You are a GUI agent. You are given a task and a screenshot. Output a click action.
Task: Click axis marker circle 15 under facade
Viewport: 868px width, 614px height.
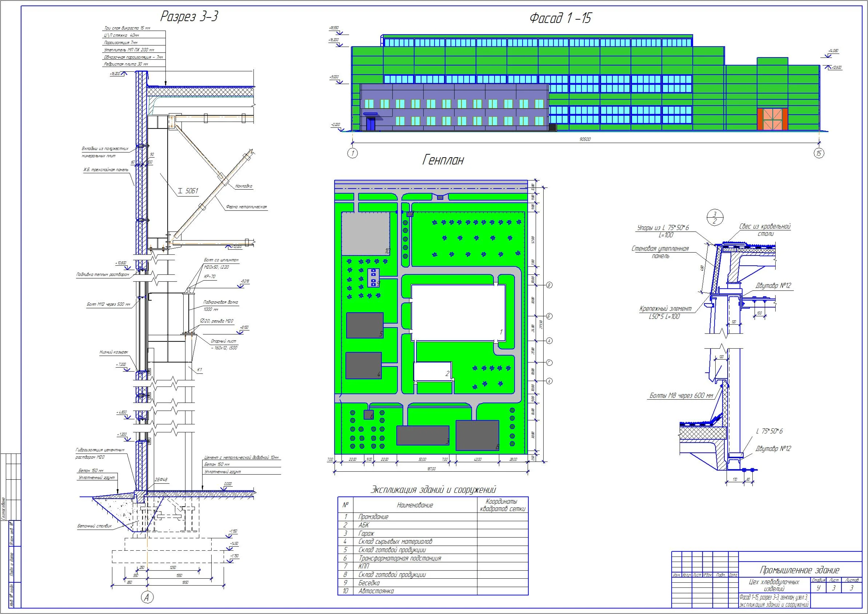[819, 153]
